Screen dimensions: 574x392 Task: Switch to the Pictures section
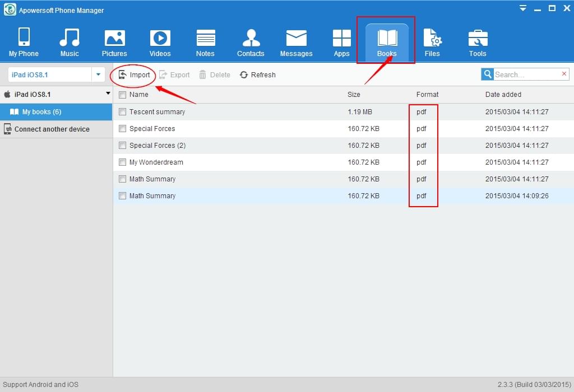pos(114,41)
